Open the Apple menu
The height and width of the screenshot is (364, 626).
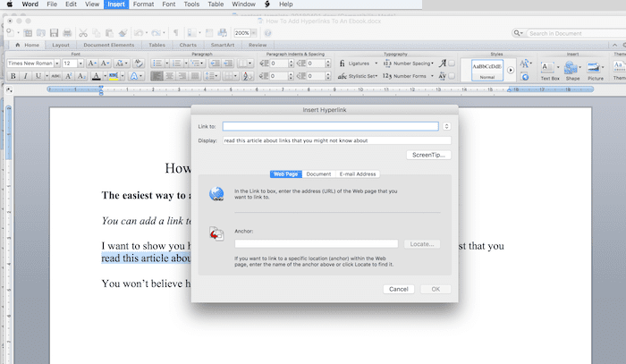point(9,4)
